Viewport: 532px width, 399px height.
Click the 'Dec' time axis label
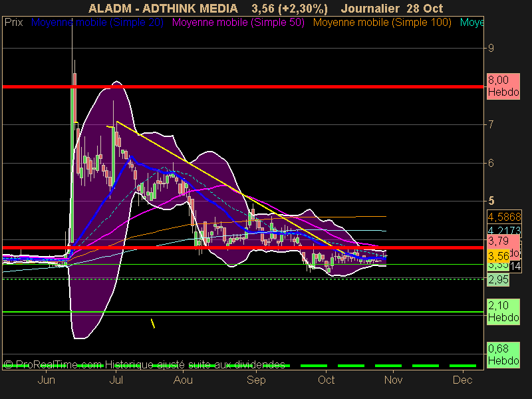coord(462,380)
